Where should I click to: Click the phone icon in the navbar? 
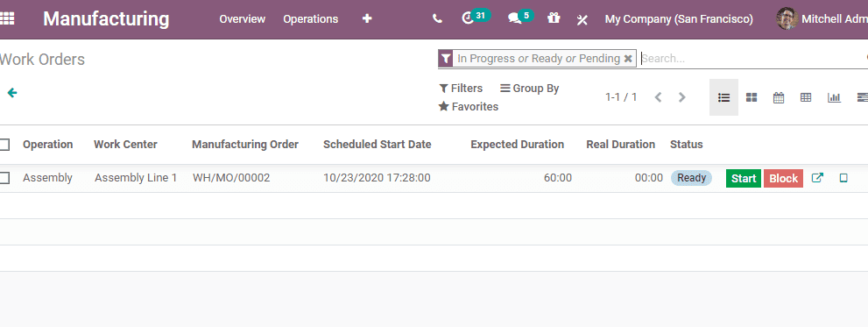[437, 18]
